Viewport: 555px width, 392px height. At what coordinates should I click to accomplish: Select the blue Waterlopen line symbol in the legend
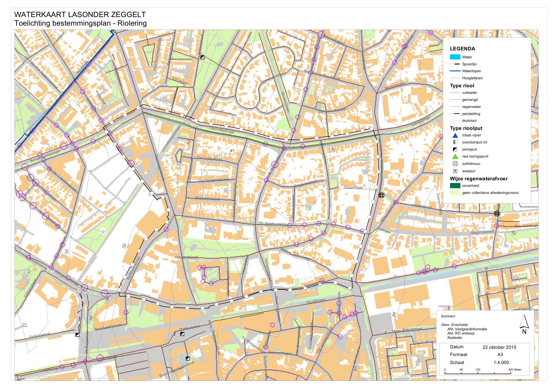pos(455,71)
